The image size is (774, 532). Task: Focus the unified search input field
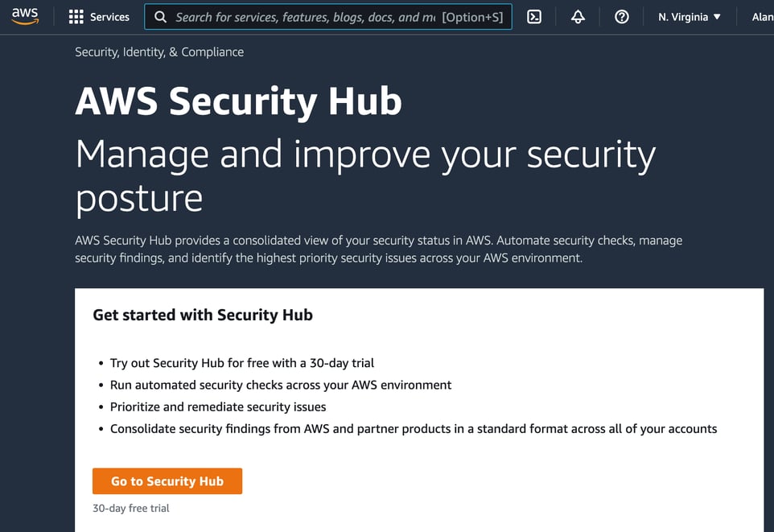322,16
